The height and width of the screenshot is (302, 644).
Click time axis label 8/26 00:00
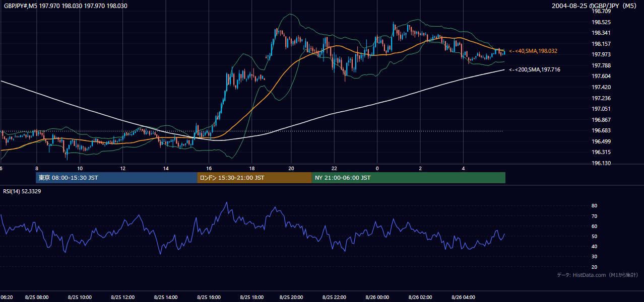pyautogui.click(x=377, y=297)
